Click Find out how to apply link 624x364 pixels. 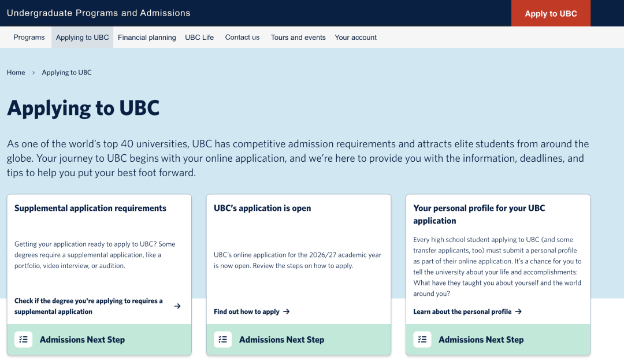[x=247, y=311]
